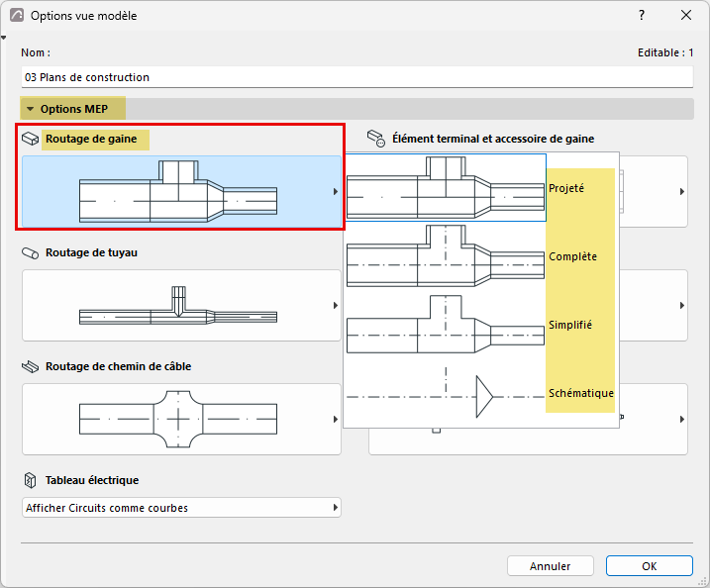The image size is (710, 588).
Task: Select the Simplifié display option
Action: coord(481,325)
